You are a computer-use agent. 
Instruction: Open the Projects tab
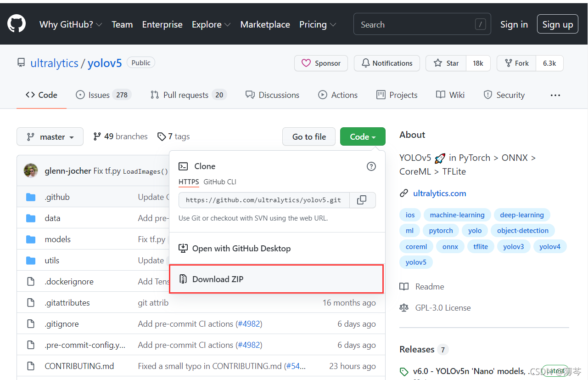tap(397, 95)
